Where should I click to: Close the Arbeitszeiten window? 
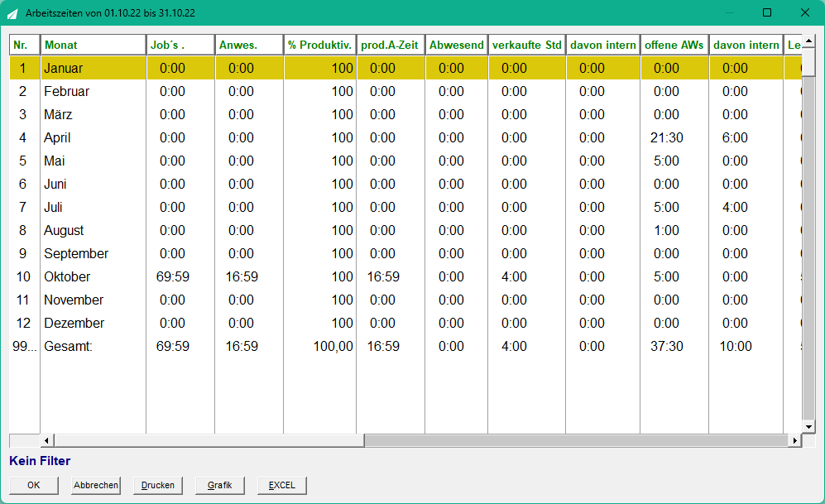coord(805,12)
